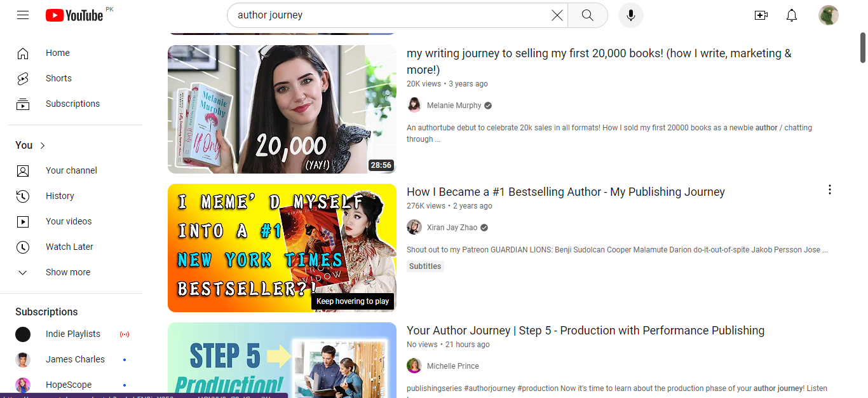868x398 pixels.
Task: Click the Keep hovering to play label
Action: coord(353,301)
